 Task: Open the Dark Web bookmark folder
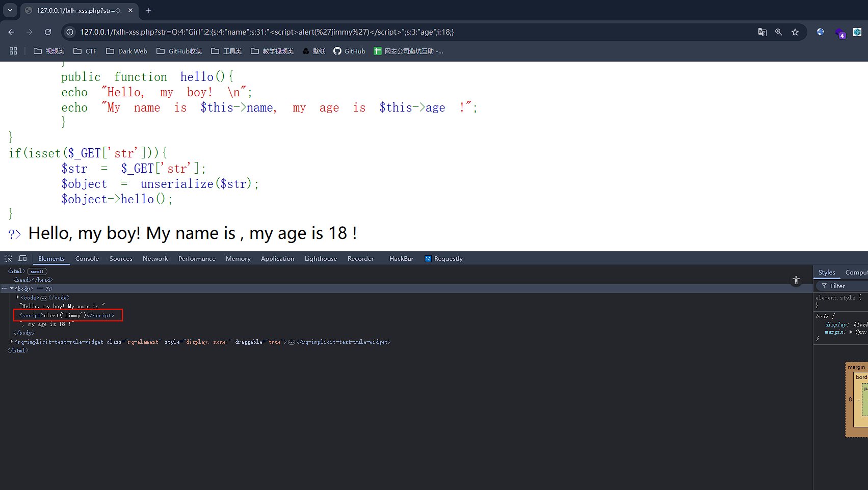[127, 51]
